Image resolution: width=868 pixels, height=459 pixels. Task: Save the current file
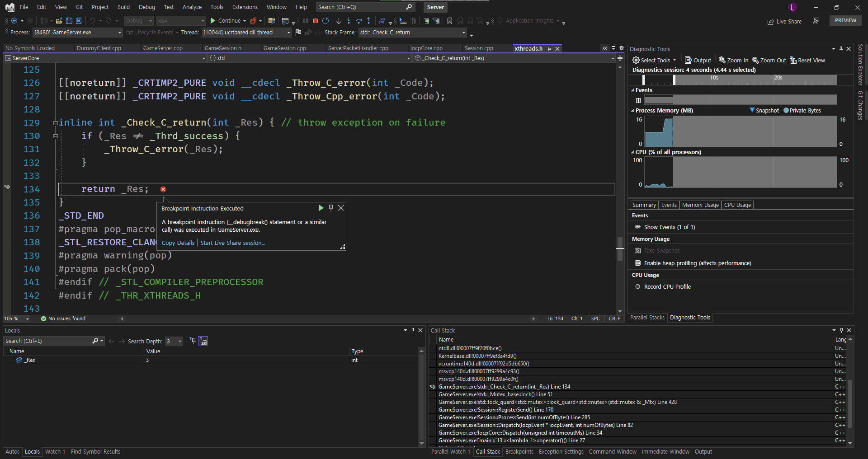69,21
